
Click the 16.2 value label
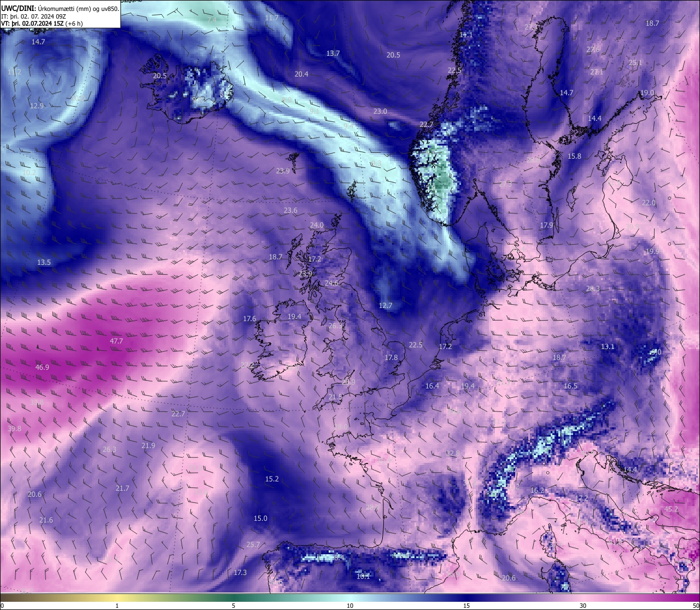click(538, 490)
